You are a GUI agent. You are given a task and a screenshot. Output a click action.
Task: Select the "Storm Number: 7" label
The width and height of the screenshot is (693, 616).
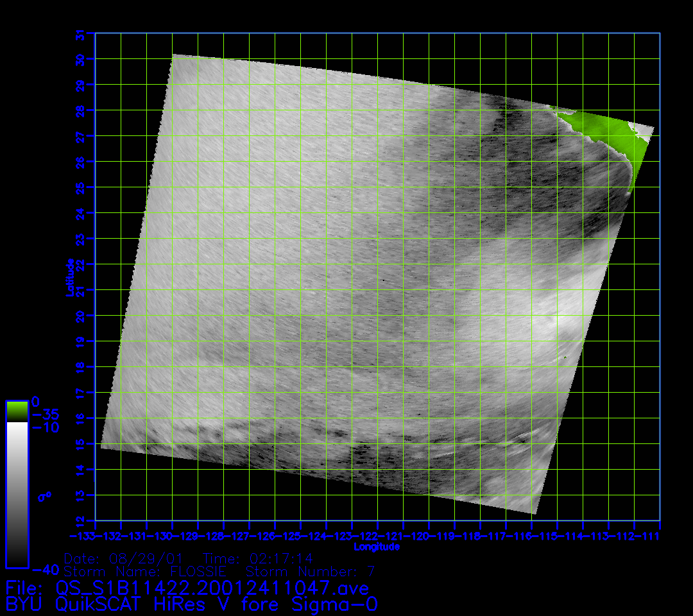[x=311, y=571]
